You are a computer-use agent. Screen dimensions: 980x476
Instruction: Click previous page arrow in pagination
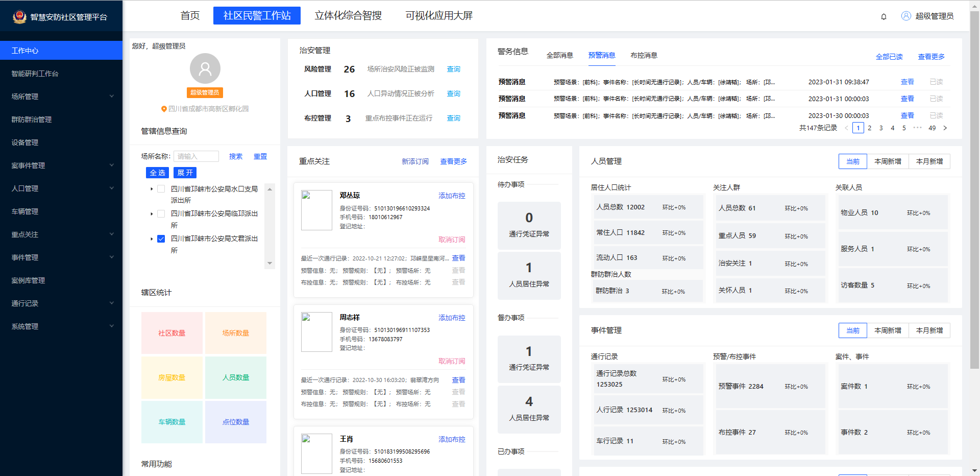coord(846,128)
